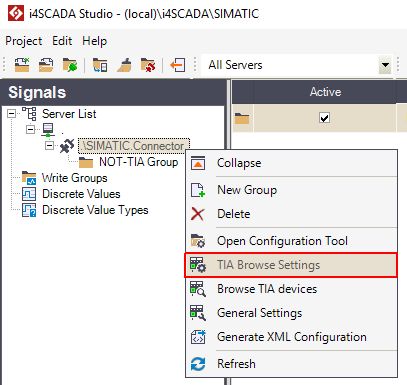
Task: Click the local server computer icon
Action: coord(48,130)
